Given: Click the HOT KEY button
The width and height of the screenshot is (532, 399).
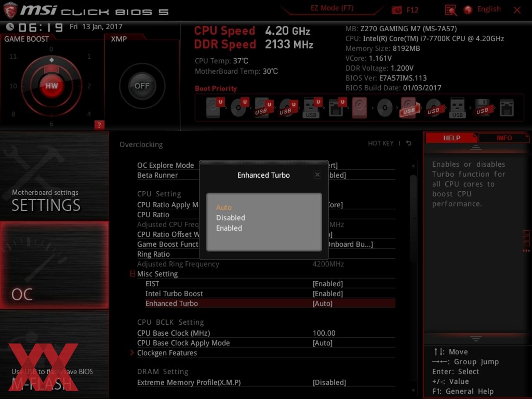Looking at the screenshot, I should coord(381,143).
